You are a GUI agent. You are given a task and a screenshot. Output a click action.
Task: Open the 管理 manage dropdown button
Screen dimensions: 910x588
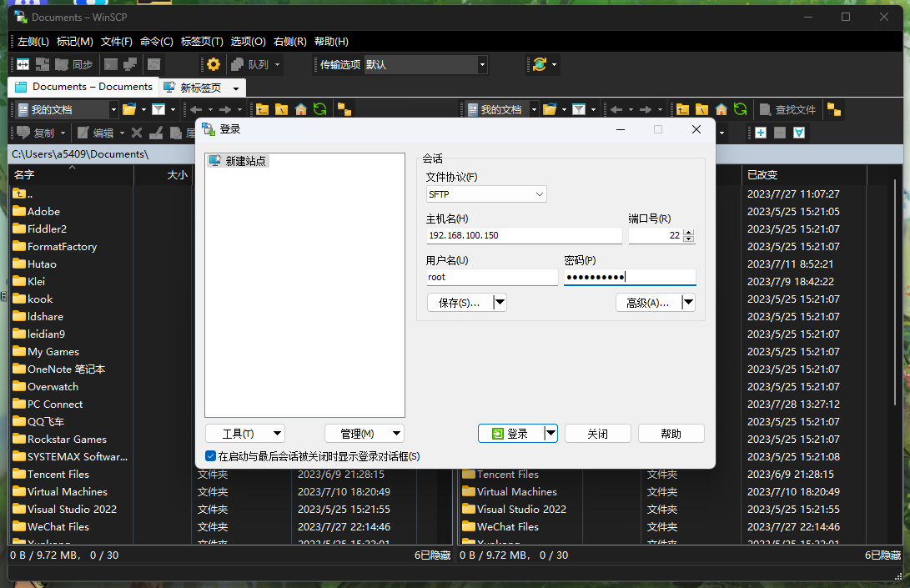[364, 434]
